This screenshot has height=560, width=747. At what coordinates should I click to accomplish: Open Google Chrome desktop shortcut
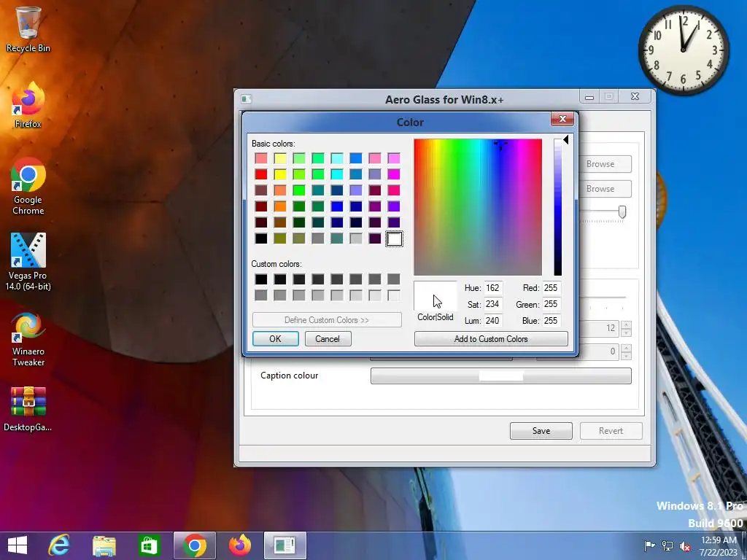coord(28,186)
